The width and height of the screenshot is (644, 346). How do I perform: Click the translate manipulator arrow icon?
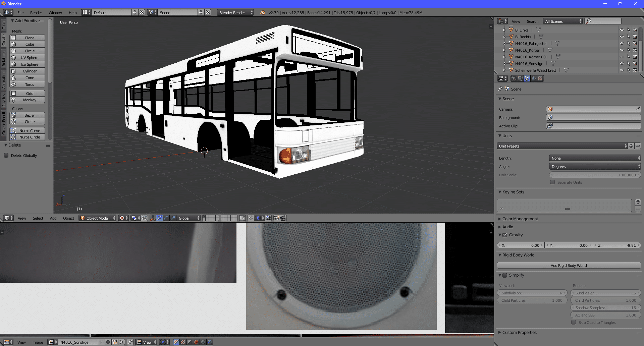[159, 218]
